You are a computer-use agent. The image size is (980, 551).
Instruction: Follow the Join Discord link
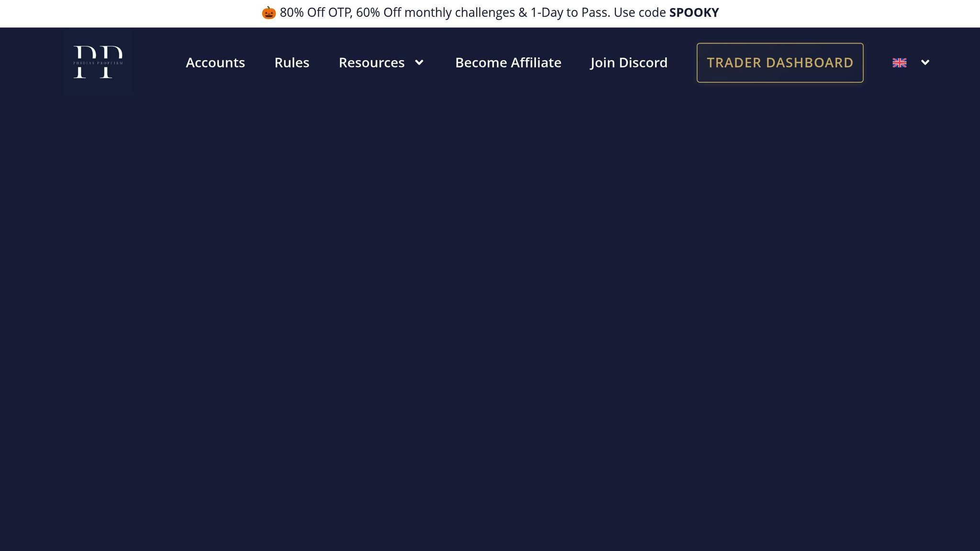[628, 63]
